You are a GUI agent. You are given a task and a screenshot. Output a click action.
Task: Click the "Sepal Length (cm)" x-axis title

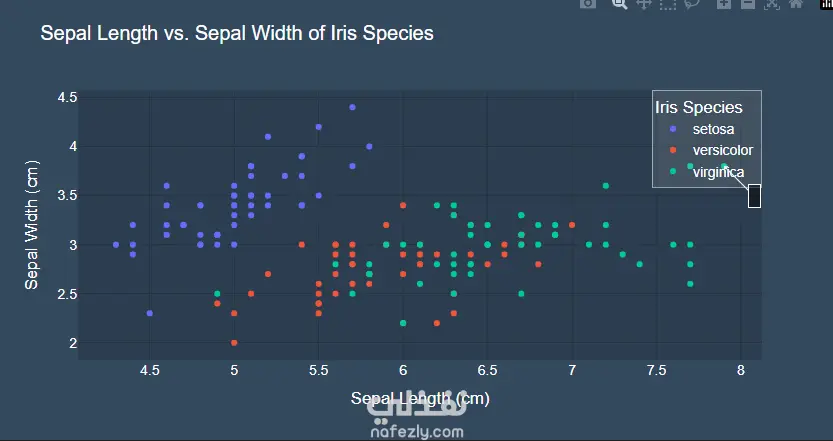tap(420, 398)
